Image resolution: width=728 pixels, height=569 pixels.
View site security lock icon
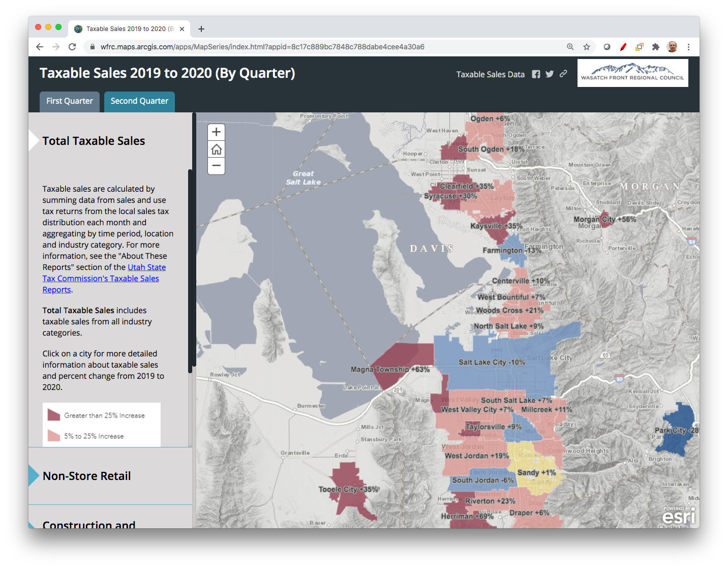pyautogui.click(x=92, y=47)
